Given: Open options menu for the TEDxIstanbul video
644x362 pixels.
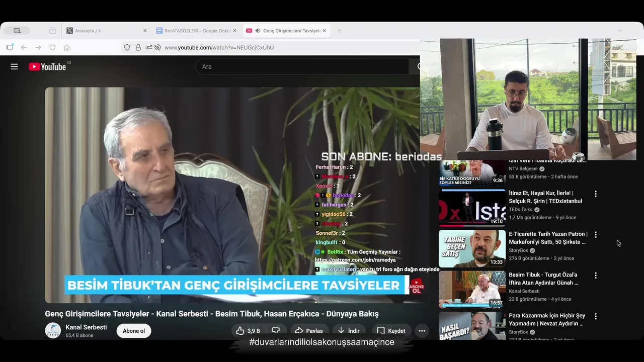Looking at the screenshot, I should 596,194.
